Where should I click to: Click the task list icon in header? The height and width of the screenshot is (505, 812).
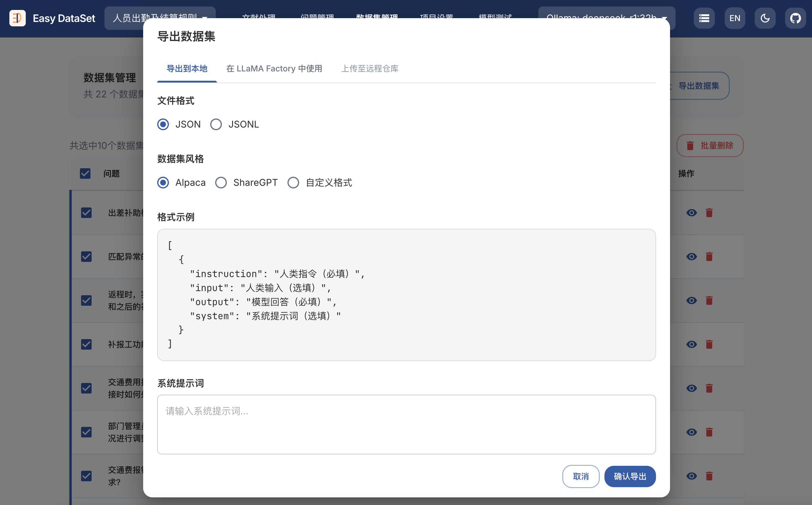coord(704,18)
